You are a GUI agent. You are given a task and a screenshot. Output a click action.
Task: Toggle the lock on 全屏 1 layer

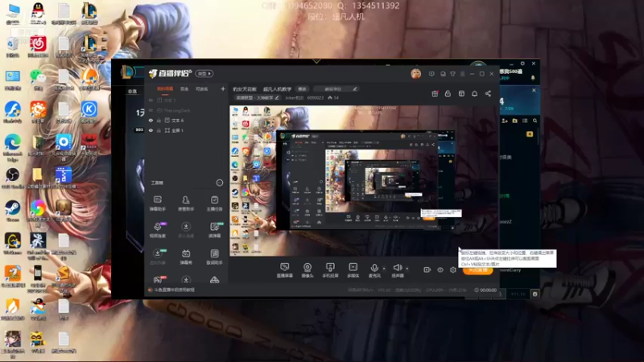[159, 130]
